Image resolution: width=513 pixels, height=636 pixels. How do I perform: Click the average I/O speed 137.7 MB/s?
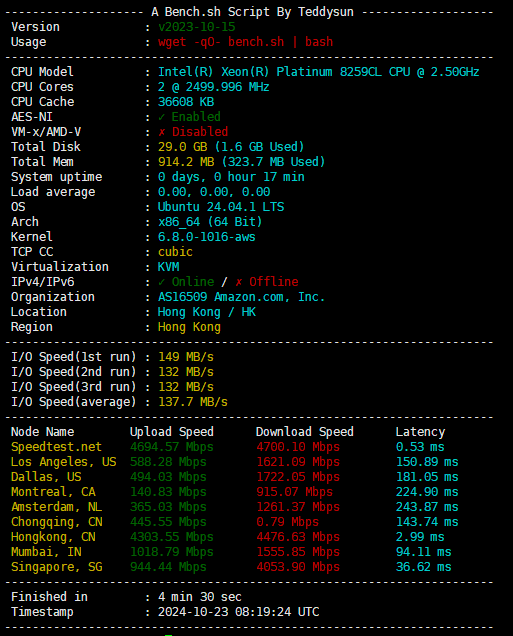[193, 402]
